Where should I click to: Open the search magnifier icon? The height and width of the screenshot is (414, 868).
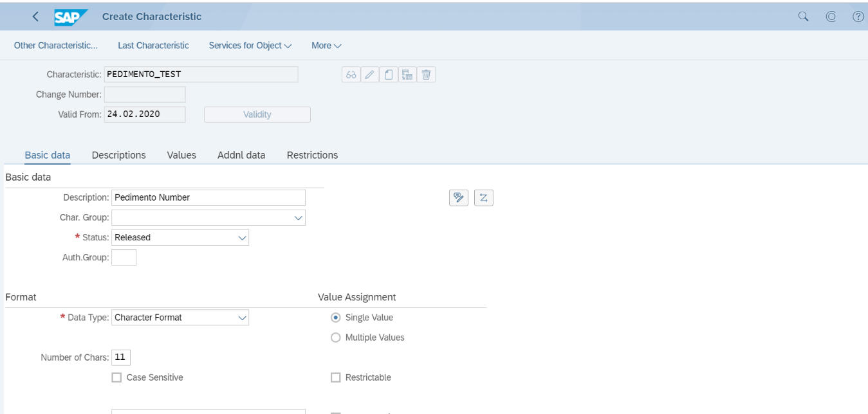[803, 17]
